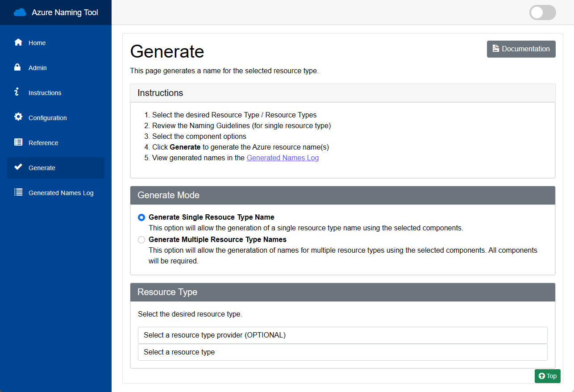The image size is (574, 392).
Task: Click the cloud icon in the header
Action: (x=19, y=12)
